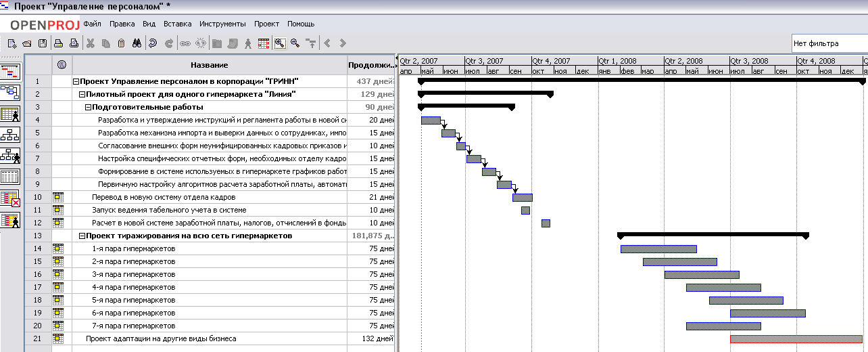Click the Copy icon
Viewport: 868px width, 352px height.
point(106,43)
